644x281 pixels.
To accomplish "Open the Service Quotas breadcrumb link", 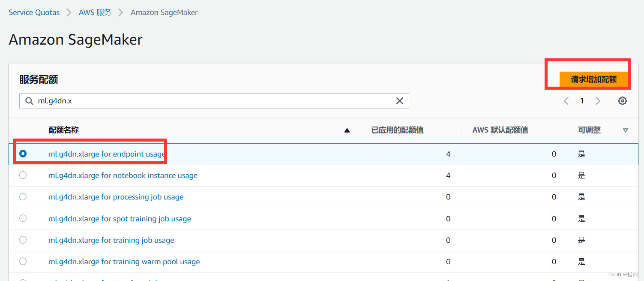I will pyautogui.click(x=34, y=12).
